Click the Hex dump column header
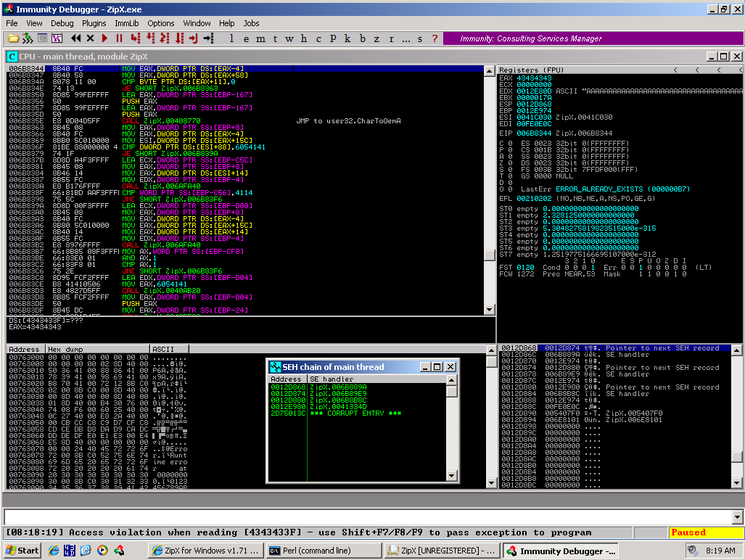The height and width of the screenshot is (560, 745). tap(97, 349)
